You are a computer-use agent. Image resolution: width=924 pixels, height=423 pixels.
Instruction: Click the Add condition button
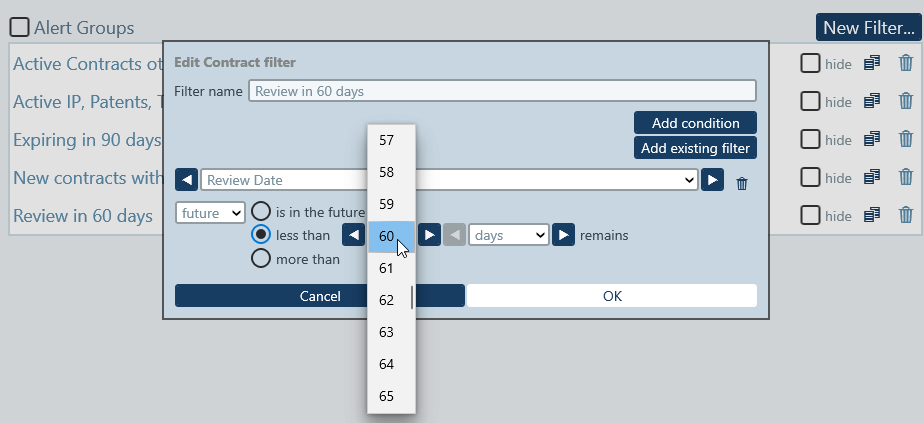click(695, 123)
